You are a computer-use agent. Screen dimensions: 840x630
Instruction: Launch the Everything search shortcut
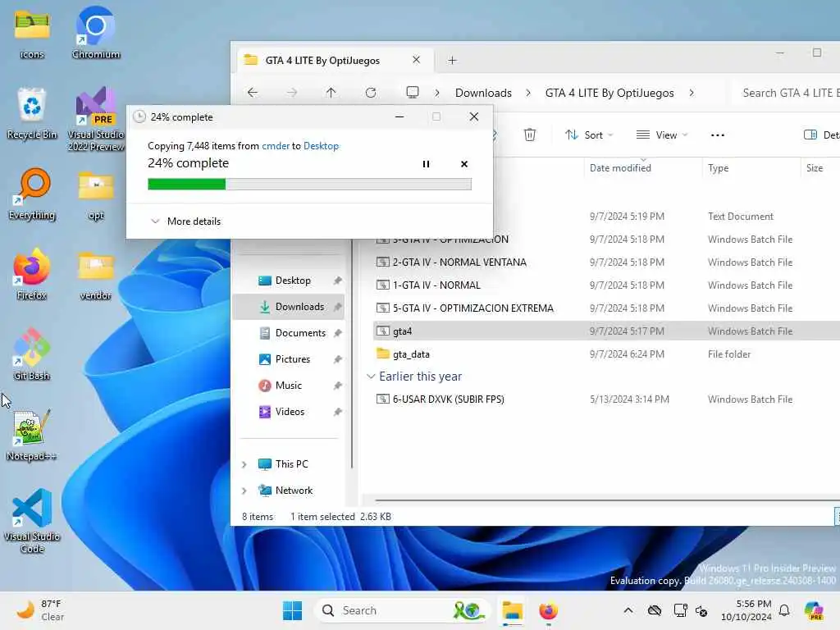[32, 194]
